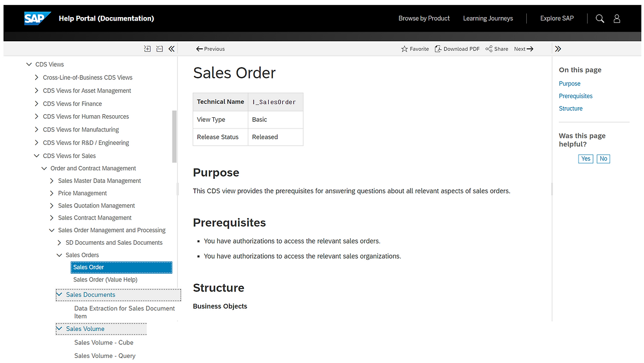Viewport: 644px width, 363px height.
Task: Open the Sales Volume topic label
Action: click(x=85, y=329)
